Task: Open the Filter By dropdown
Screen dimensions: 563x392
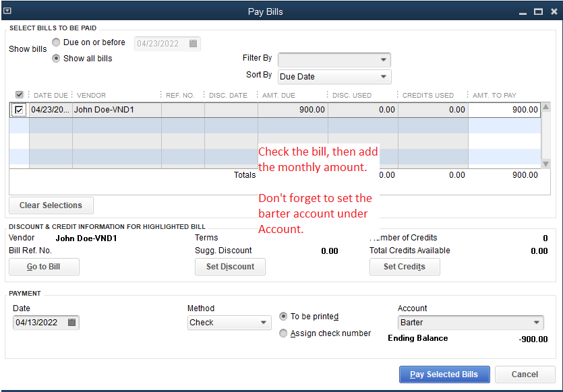Action: [334, 59]
